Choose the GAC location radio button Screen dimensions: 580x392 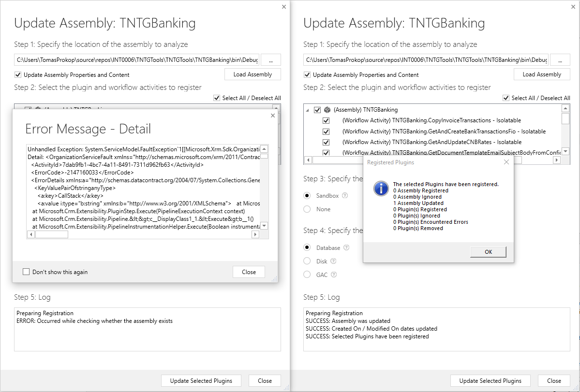[307, 275]
